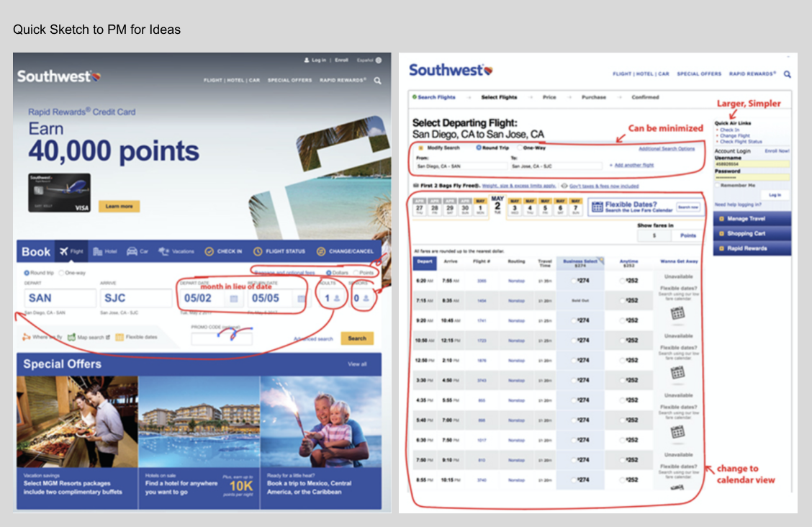Open the Seniors passenger count selector
812x527 pixels.
click(362, 298)
